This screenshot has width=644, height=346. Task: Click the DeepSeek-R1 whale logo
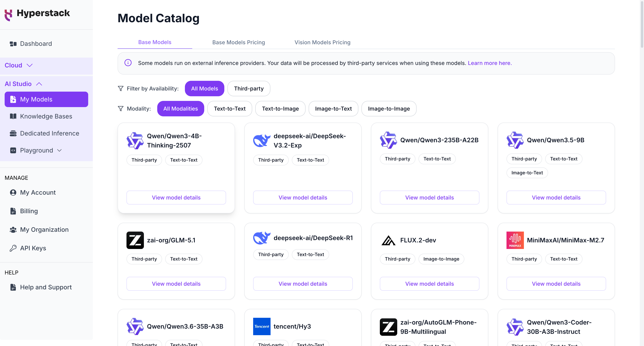point(262,238)
